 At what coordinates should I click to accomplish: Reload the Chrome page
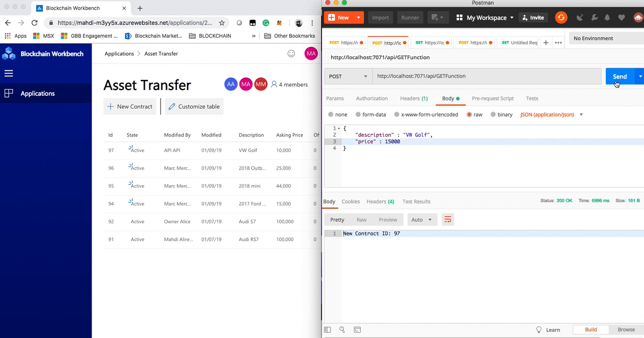34,23
